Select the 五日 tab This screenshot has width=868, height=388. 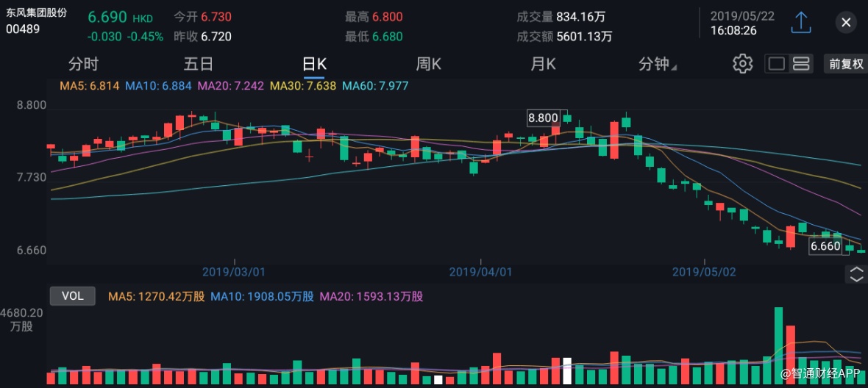tap(198, 64)
